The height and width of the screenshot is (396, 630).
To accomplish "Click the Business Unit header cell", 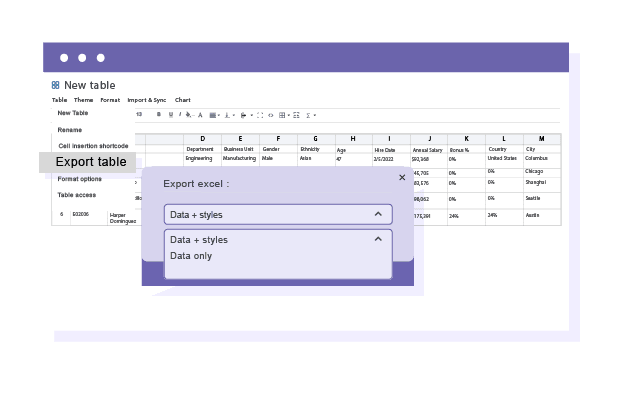I will point(240,149).
